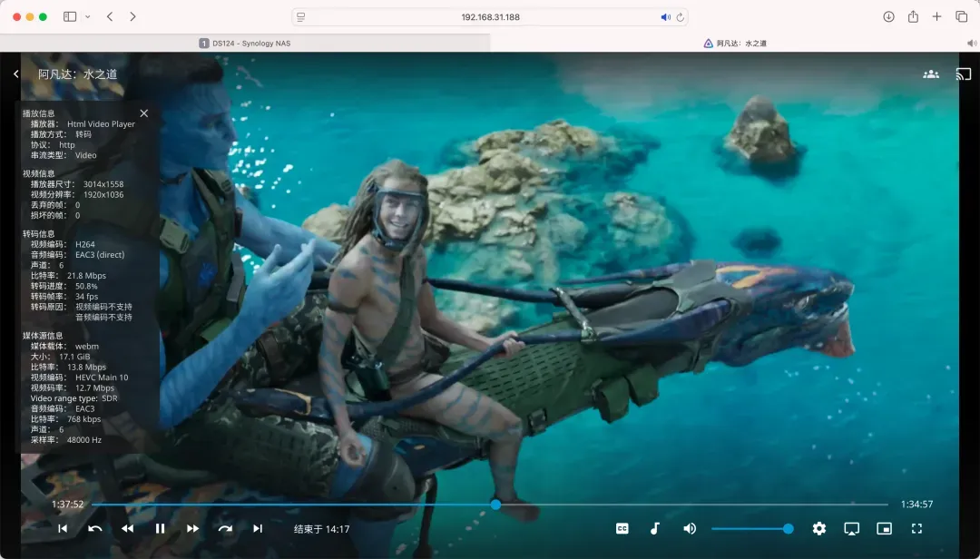Click the webm container value
Viewport: 980px width, 559px height.
point(87,346)
